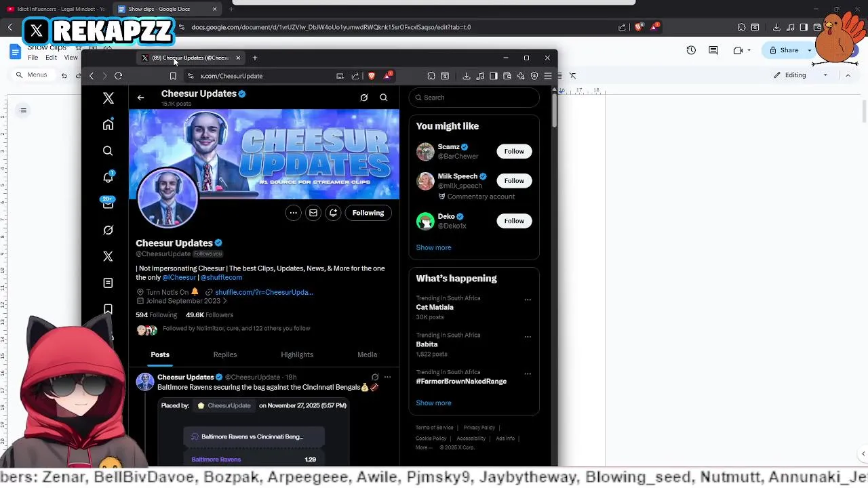Toggle the sidebar panel icon in front window

(x=494, y=76)
